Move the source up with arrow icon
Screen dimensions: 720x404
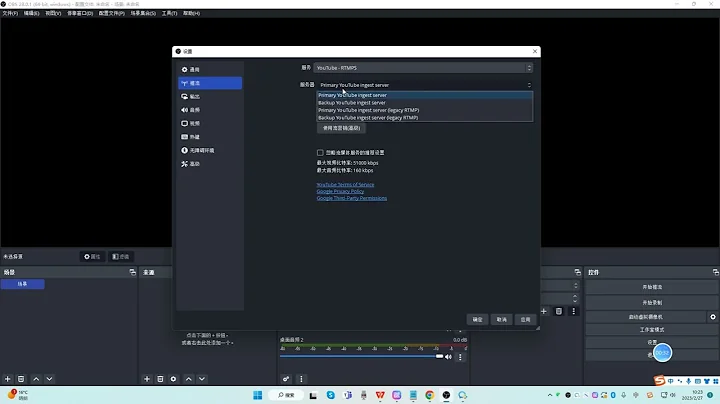click(x=189, y=379)
